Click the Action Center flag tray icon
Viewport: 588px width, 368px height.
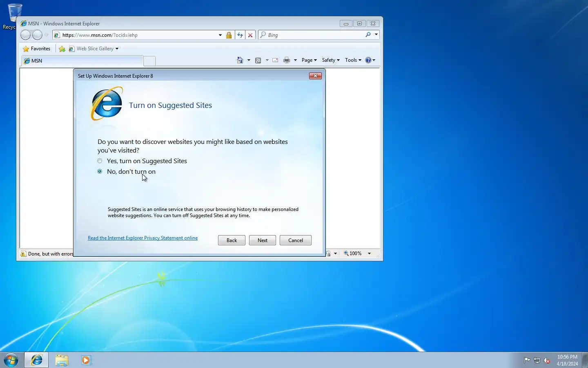[x=527, y=360]
